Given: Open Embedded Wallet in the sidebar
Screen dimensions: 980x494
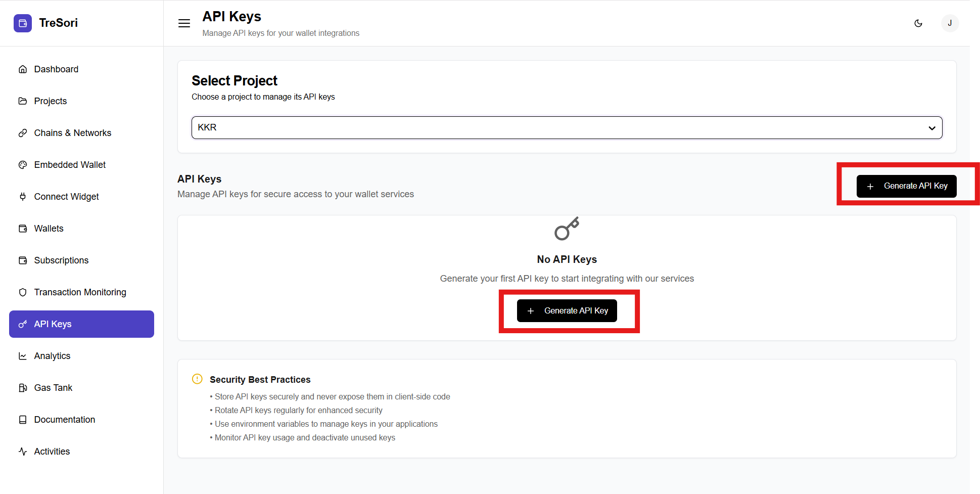Looking at the screenshot, I should (x=70, y=165).
